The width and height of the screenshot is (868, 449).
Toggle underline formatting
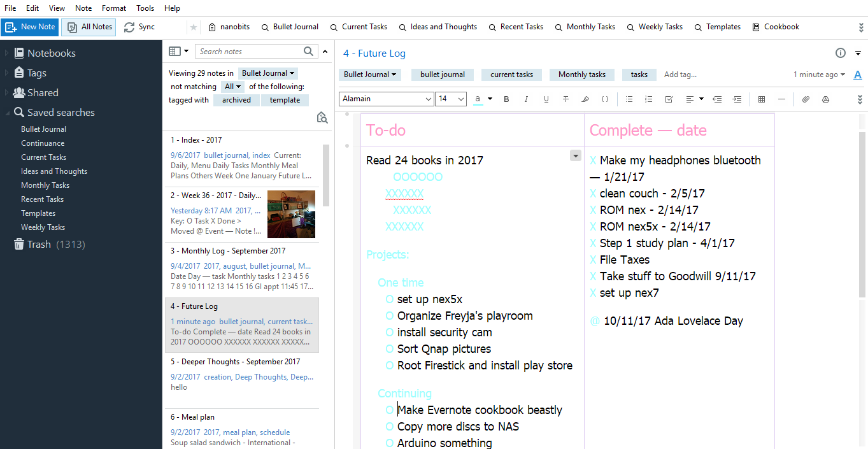click(x=546, y=99)
